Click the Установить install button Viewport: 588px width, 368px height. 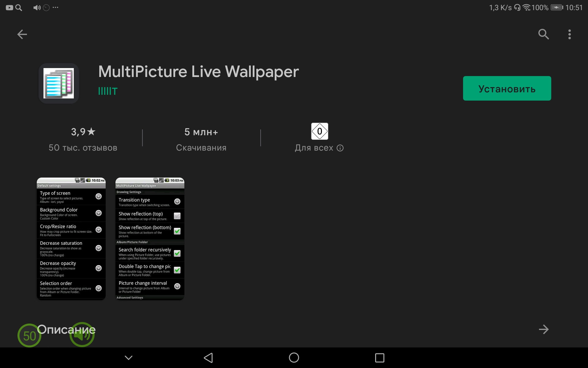click(x=507, y=89)
